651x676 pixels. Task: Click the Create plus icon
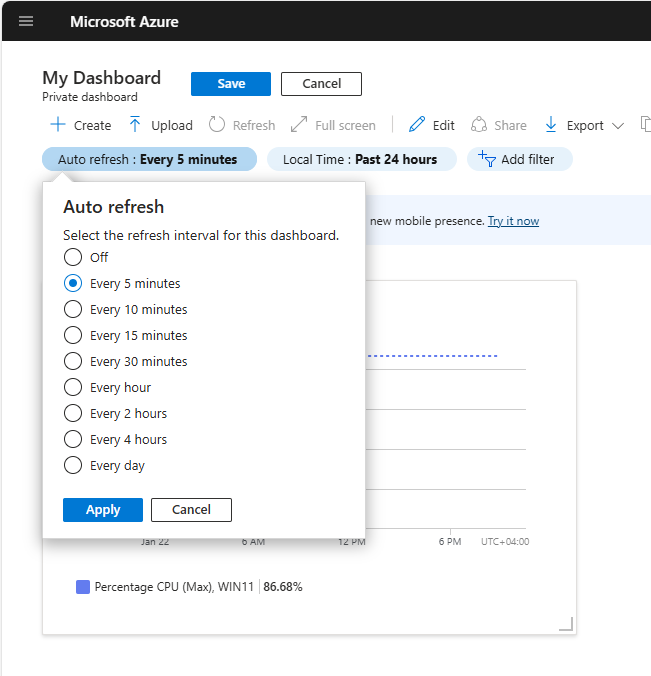[x=58, y=125]
